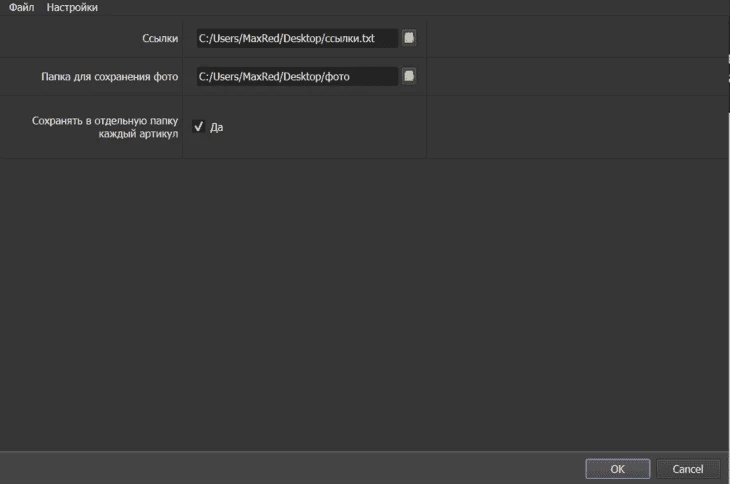Viewport: 730px width, 484px height.
Task: Browse for the Ссылки file via file icon
Action: [409, 38]
